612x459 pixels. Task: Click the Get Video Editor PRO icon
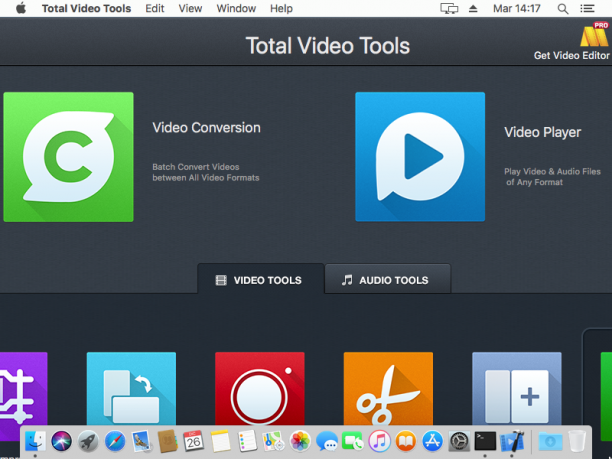point(594,35)
